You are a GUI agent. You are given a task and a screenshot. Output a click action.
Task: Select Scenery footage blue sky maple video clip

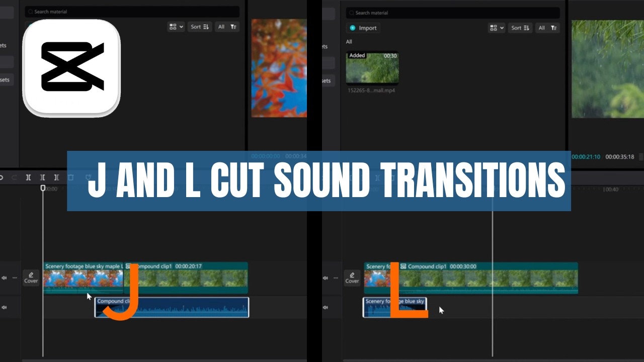(84, 278)
